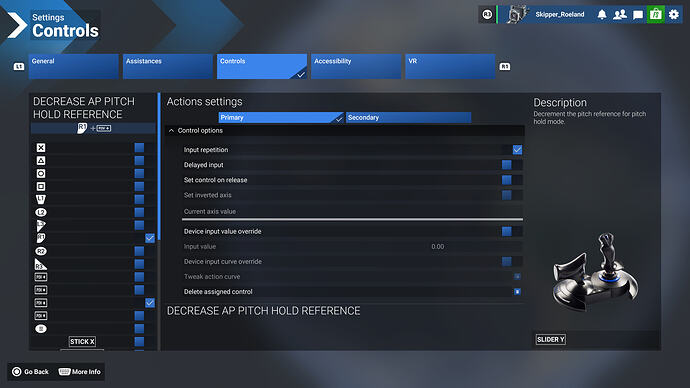This screenshot has width=690, height=388.
Task: Switch to the General tab
Action: 73,66
